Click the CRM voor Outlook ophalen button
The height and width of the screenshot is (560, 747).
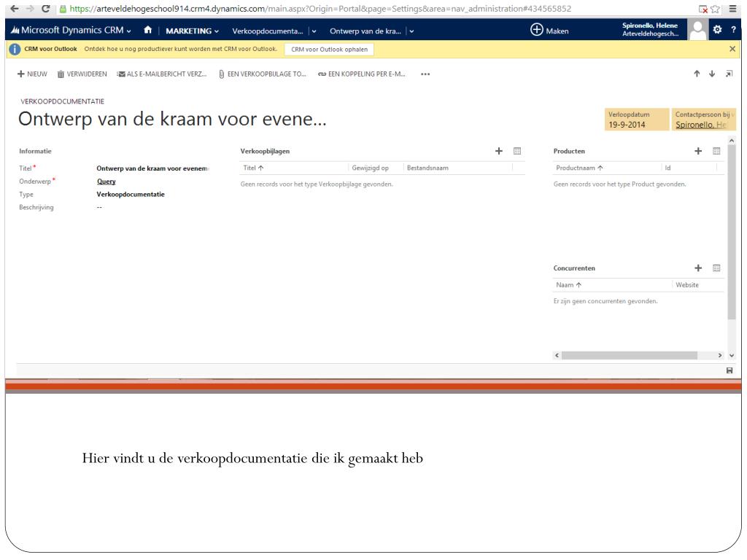[328, 49]
